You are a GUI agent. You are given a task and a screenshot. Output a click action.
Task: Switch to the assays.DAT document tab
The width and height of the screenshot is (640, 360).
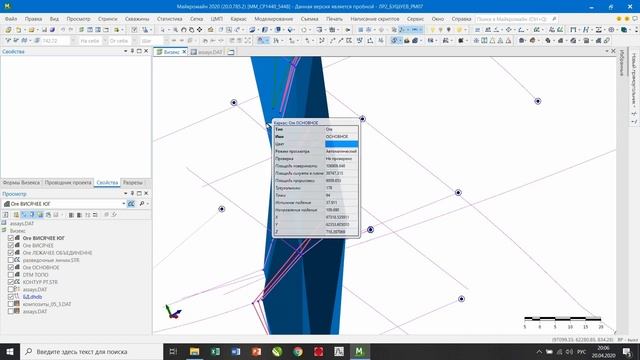click(x=207, y=52)
